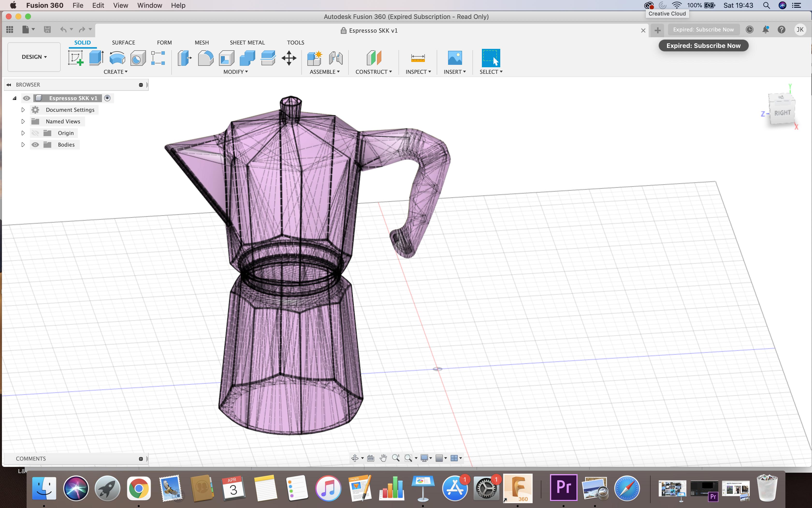Screen dimensions: 812x508
Task: Open the DESIGN workspace dropdown
Action: [x=34, y=57]
